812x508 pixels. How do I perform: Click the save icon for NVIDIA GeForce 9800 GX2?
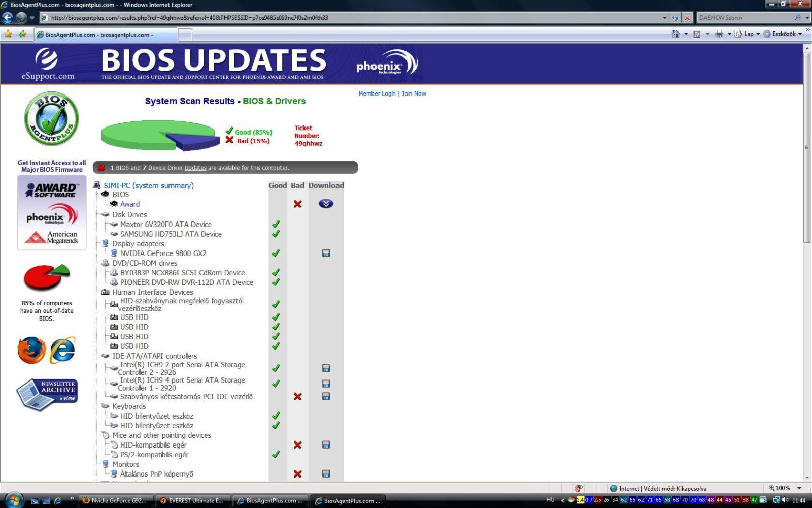tap(326, 253)
